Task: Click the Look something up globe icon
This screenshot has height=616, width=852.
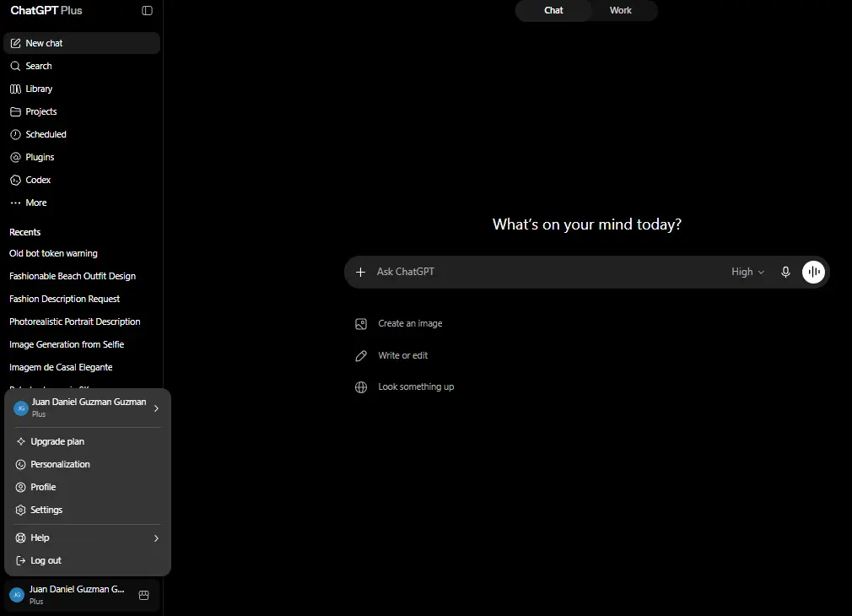Action: pos(361,387)
